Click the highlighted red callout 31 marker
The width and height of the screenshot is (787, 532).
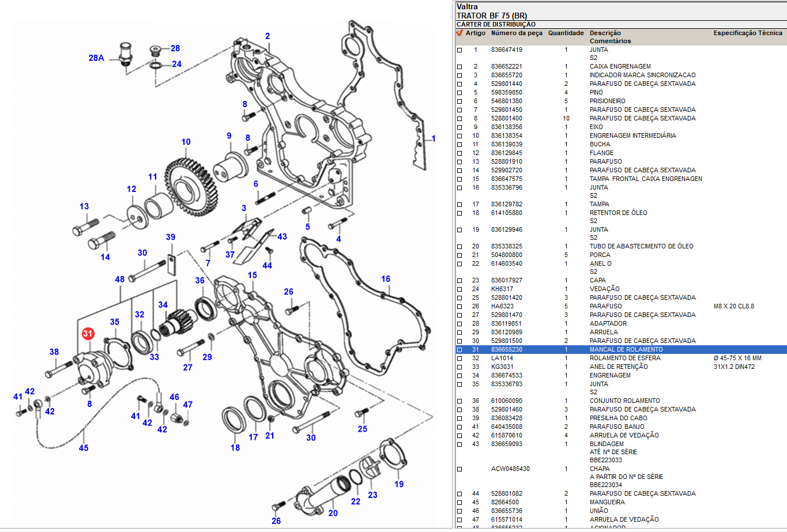pos(88,334)
